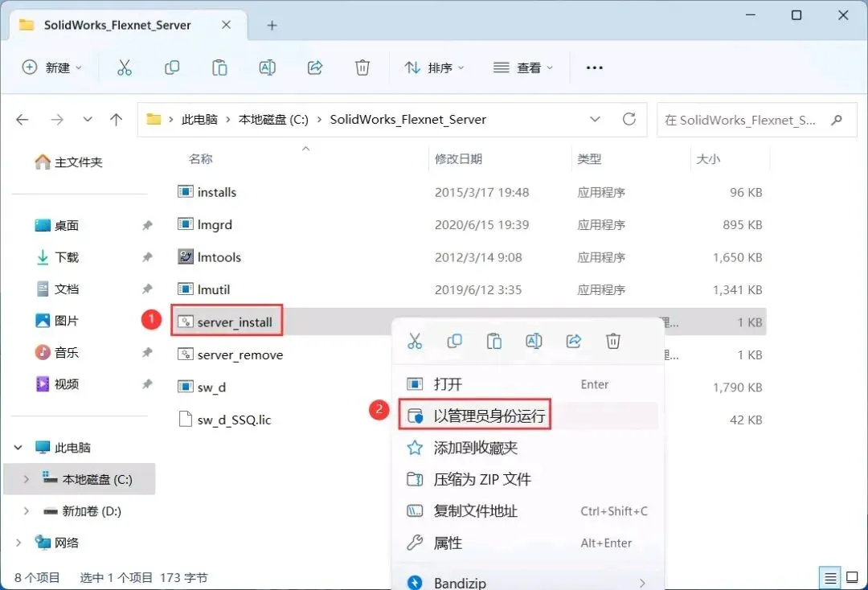
Task: Add a new tab with plus button
Action: (272, 26)
